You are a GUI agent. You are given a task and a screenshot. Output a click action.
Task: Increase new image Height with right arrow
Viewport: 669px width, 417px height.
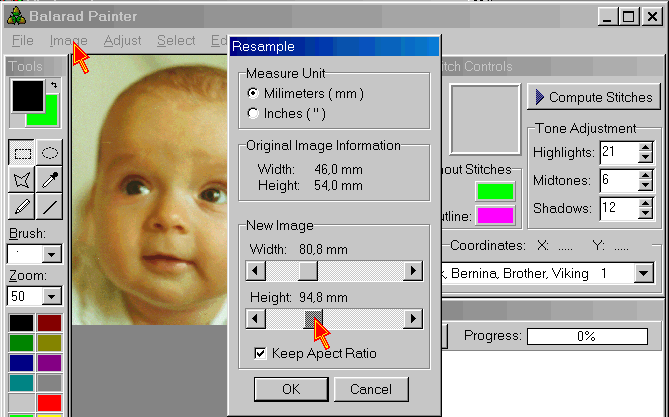413,319
